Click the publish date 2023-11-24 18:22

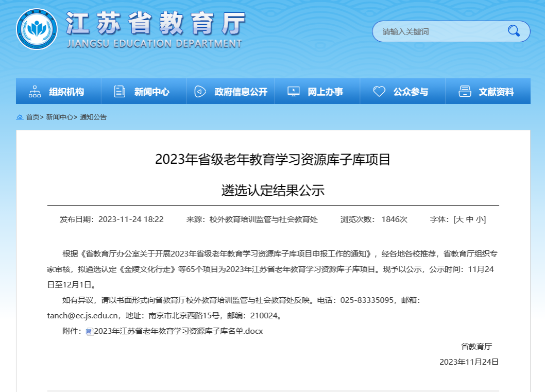point(131,219)
